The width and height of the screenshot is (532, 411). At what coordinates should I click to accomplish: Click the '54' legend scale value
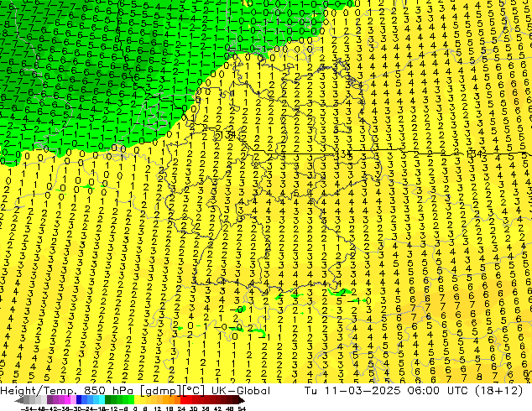coord(242,408)
